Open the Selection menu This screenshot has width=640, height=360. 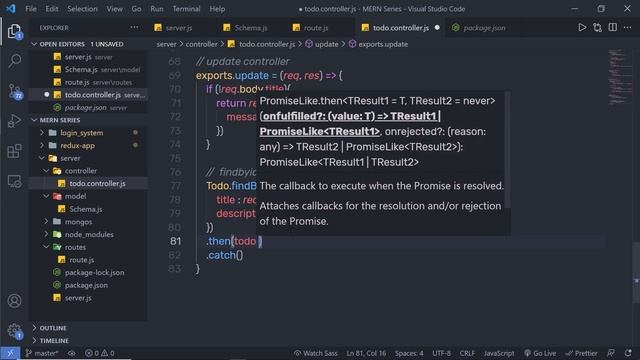(82, 9)
